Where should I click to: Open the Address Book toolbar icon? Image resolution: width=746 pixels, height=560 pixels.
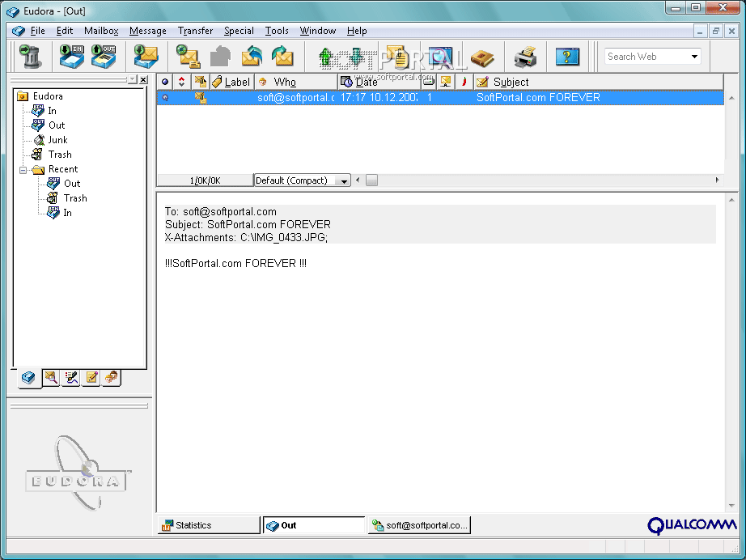tap(482, 58)
